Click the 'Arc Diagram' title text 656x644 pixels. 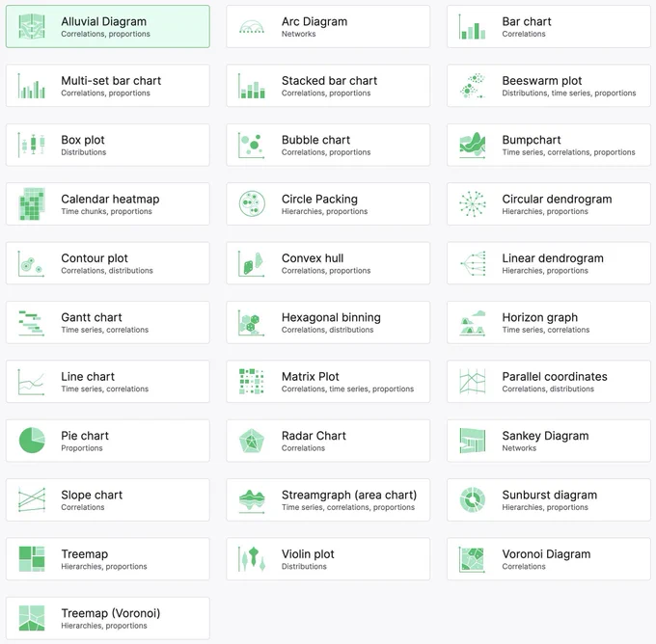click(314, 21)
